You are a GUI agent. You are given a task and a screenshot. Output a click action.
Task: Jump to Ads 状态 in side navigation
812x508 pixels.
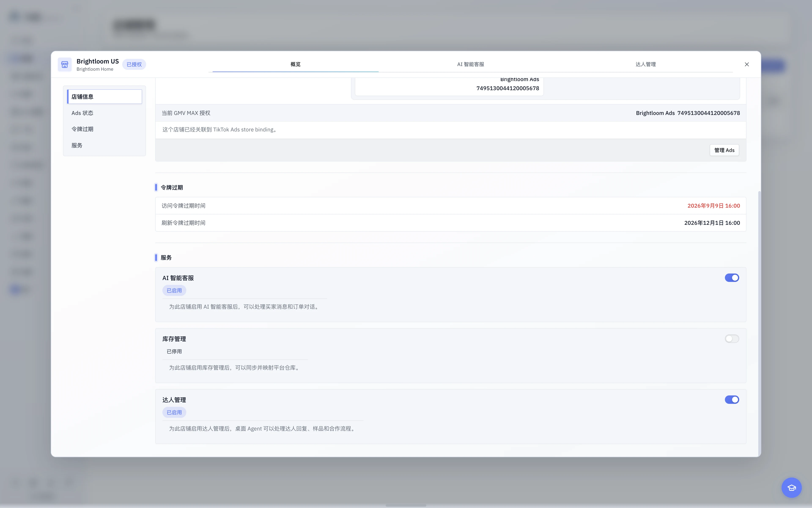[104, 113]
